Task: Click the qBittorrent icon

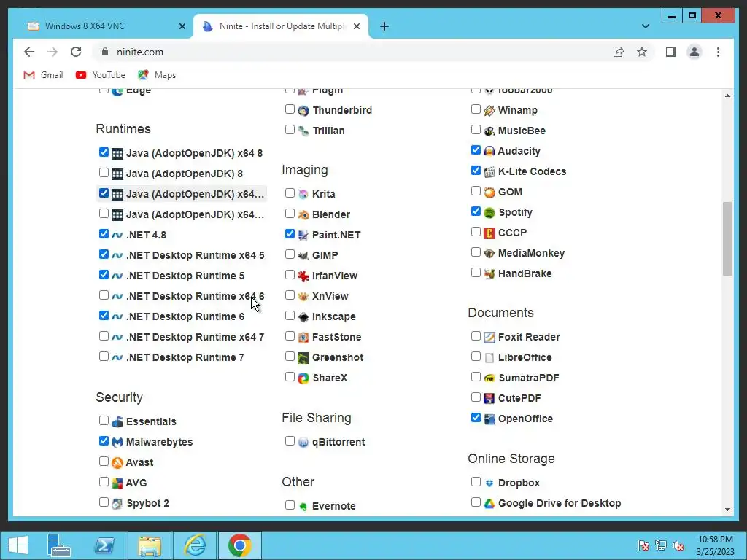Action: (x=303, y=443)
